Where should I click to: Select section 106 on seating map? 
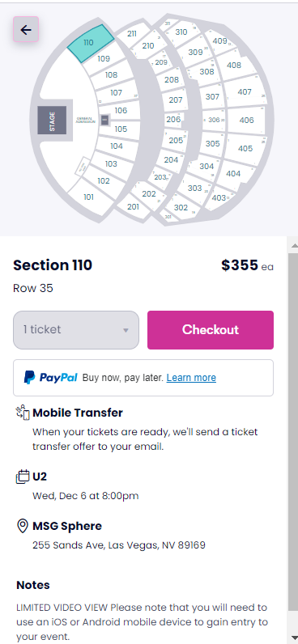pos(121,111)
